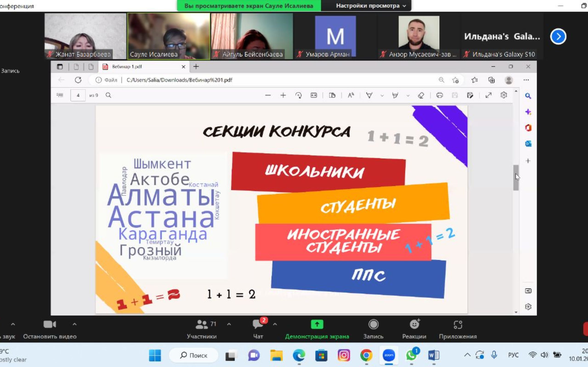Click the Zoom Reactions smiley icon
The width and height of the screenshot is (588, 367).
414,324
